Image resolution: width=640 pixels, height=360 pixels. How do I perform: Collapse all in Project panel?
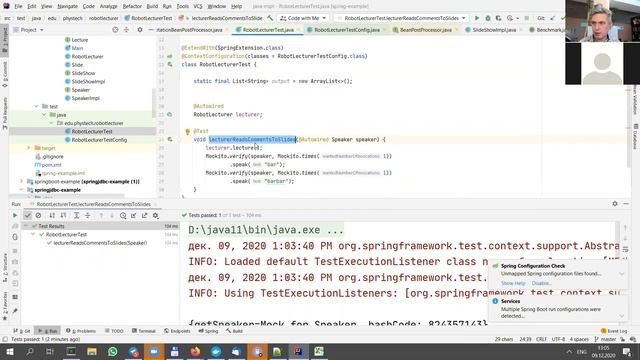tap(126, 30)
